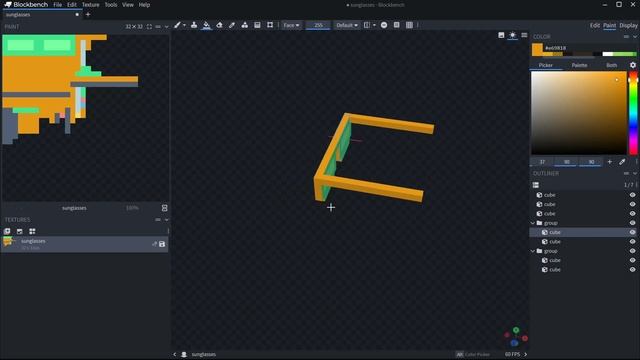The height and width of the screenshot is (360, 640).
Task: Click the viewport screenshot image icon
Action: [x=501, y=35]
